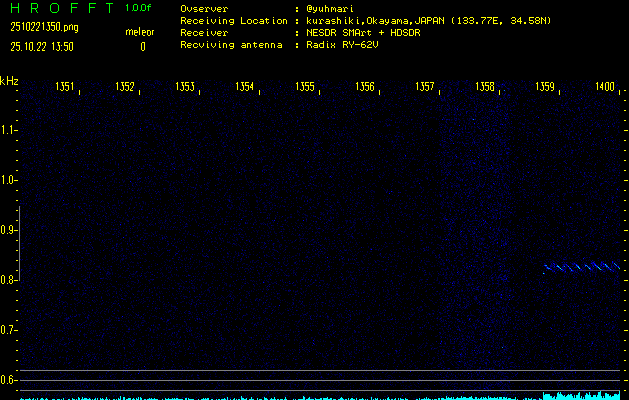
Task: Select the version label 1.00f
Action: point(138,8)
